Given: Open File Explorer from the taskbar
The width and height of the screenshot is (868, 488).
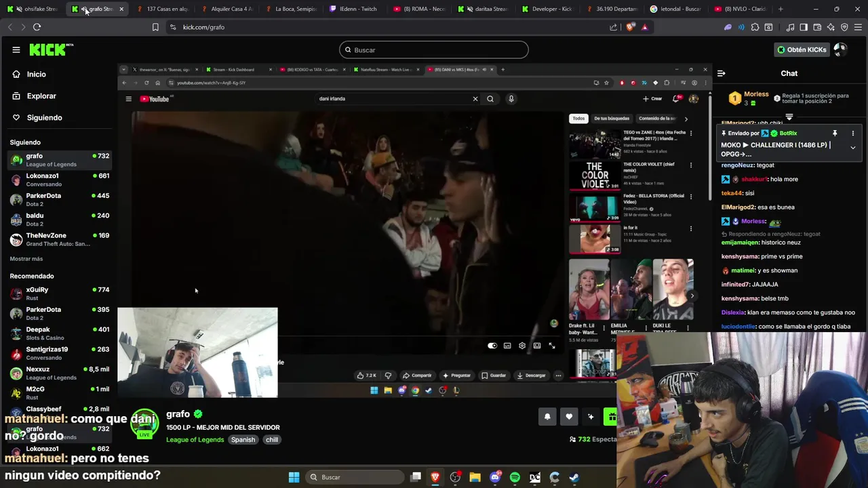Looking at the screenshot, I should pyautogui.click(x=475, y=477).
